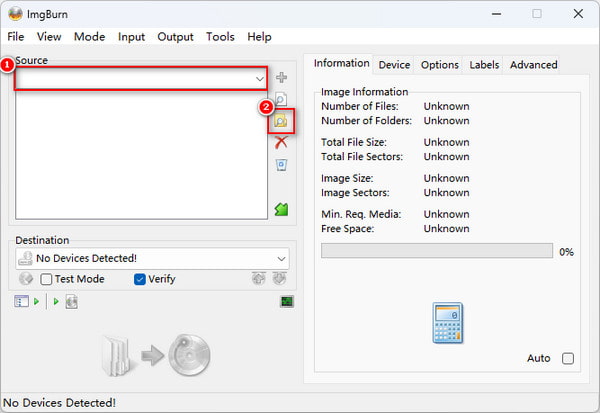
Task: Open the Help menu
Action: (259, 37)
